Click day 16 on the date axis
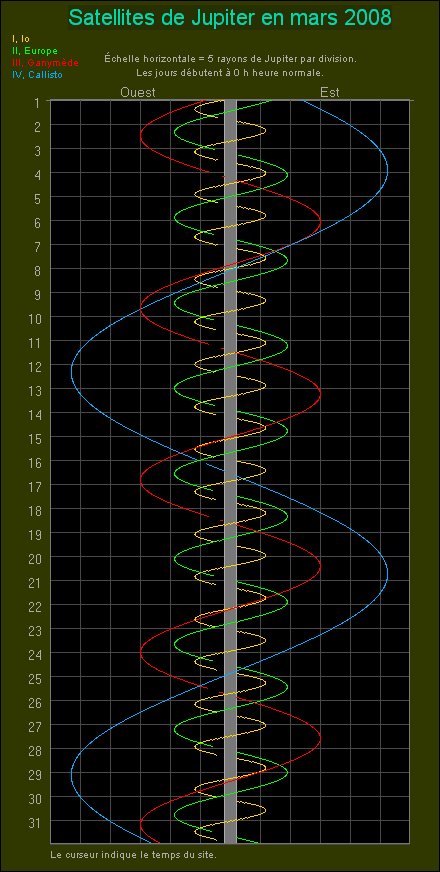This screenshot has height=872, width=440. click(x=34, y=462)
